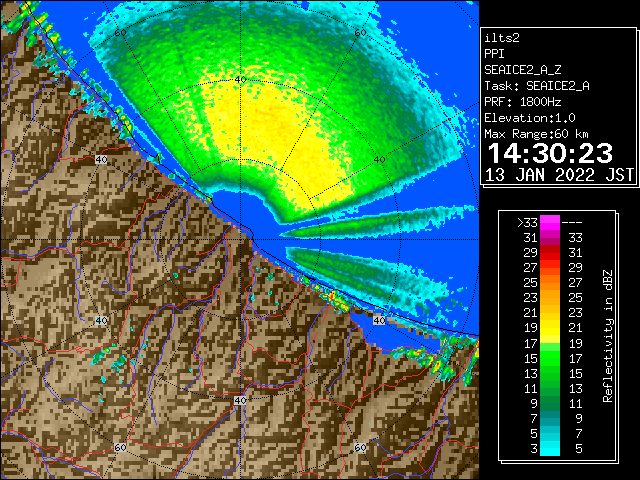Click the southwest 60 range ring label
640x480 pixels.
click(x=120, y=448)
